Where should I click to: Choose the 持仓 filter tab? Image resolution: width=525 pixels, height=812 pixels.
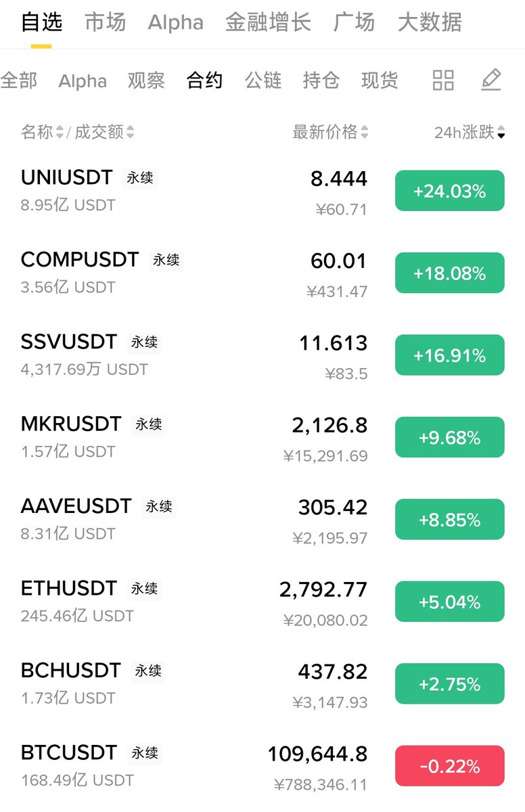pyautogui.click(x=321, y=81)
